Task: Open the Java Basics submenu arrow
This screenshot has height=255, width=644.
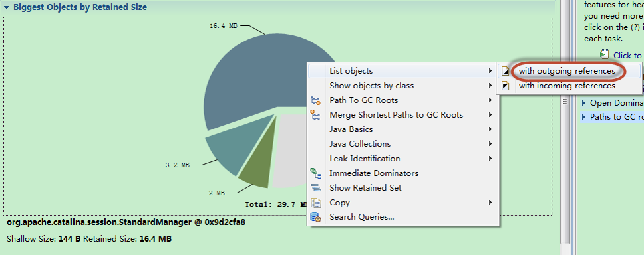Action: (x=490, y=129)
